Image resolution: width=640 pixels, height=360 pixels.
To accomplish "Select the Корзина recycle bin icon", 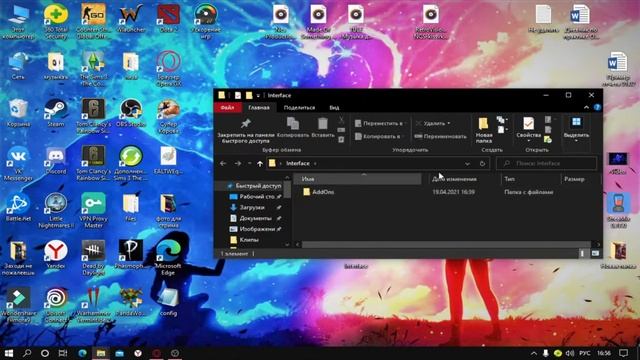I will (x=18, y=113).
